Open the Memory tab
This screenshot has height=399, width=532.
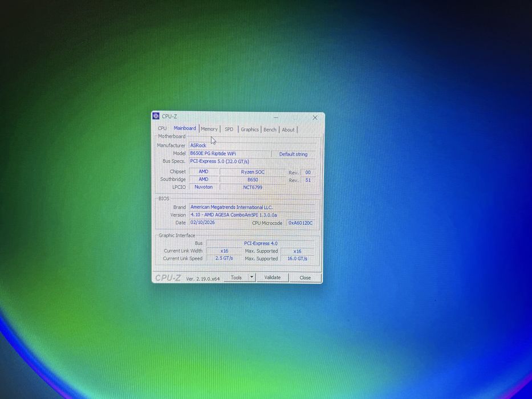209,129
